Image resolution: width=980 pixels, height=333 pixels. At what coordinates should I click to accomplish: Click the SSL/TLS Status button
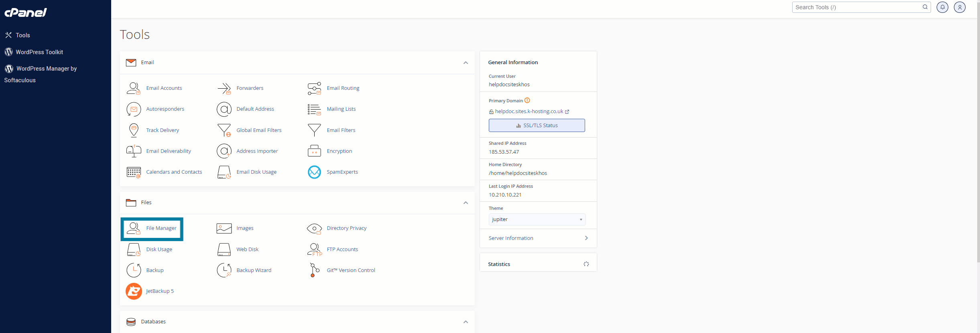pyautogui.click(x=537, y=125)
